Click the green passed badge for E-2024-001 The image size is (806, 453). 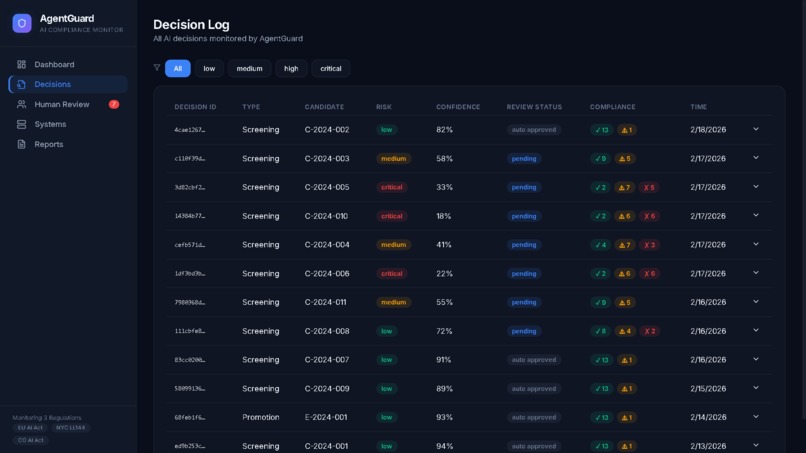pos(601,418)
